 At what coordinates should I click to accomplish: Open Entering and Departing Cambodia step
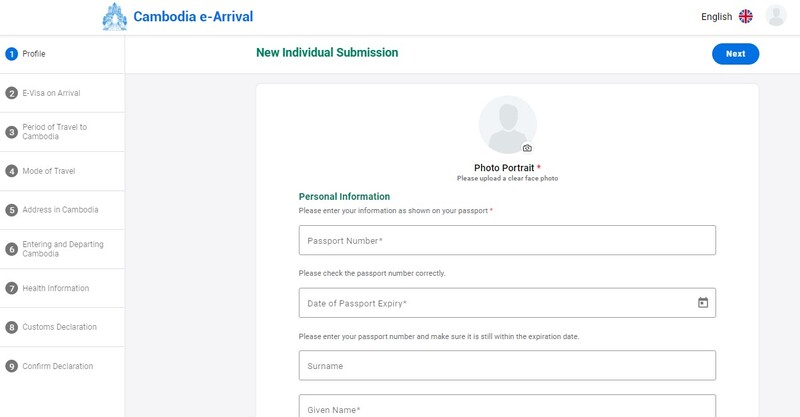click(62, 249)
